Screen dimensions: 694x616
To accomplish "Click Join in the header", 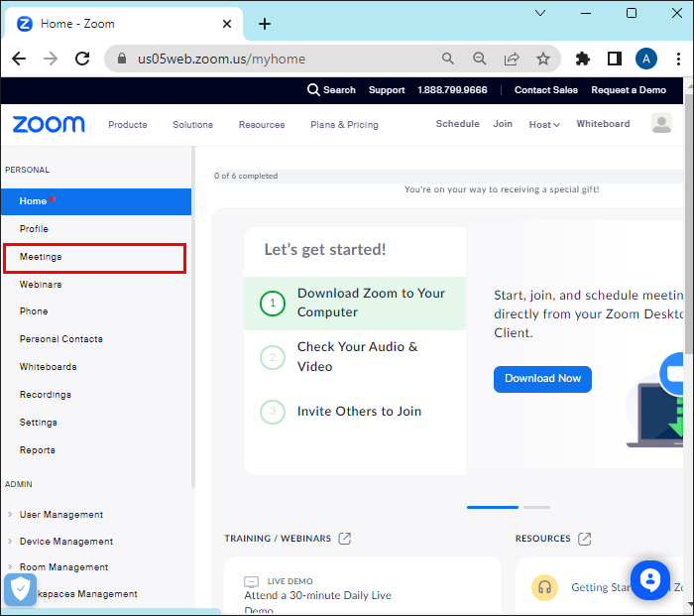I will pos(503,124).
